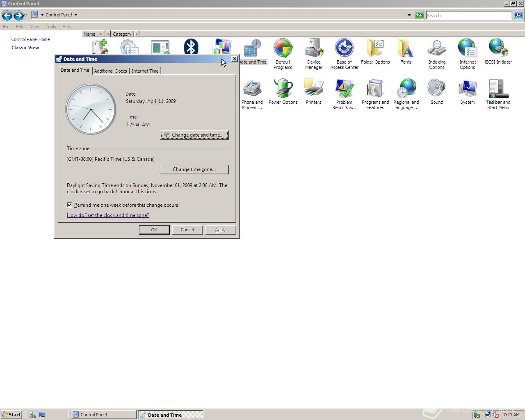Open the AutoPlay icon

click(x=160, y=47)
